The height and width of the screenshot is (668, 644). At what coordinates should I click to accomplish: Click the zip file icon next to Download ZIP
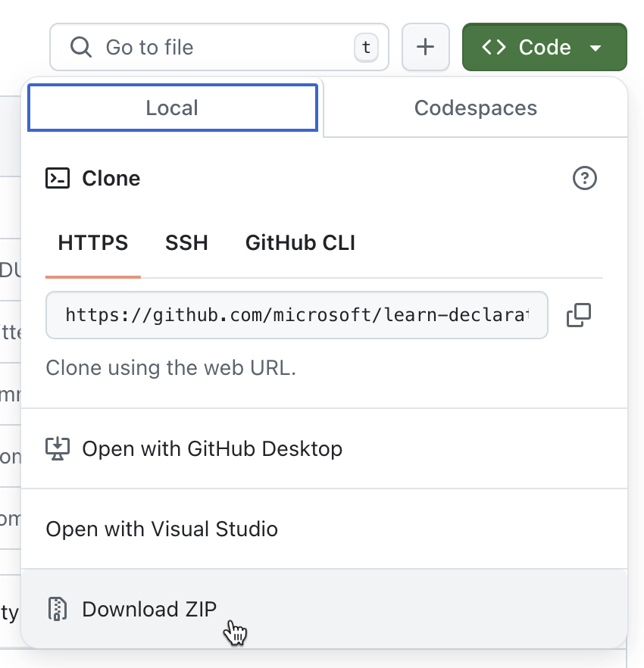58,609
